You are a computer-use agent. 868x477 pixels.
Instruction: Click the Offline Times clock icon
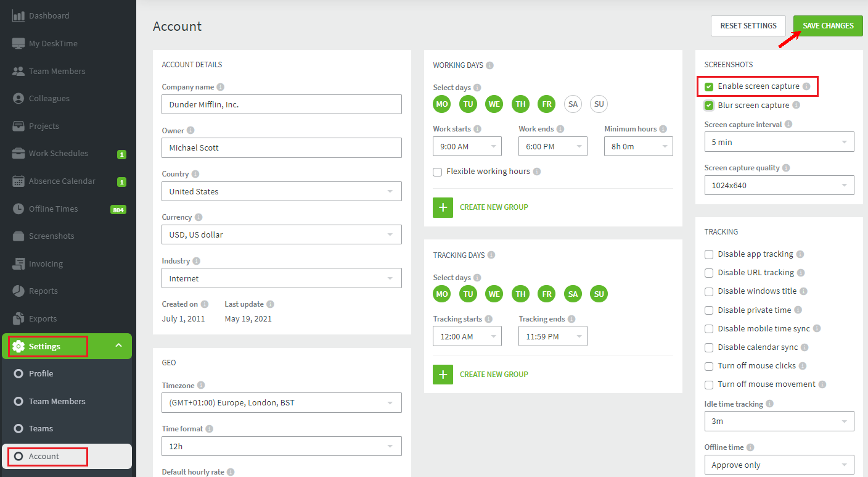click(x=18, y=209)
